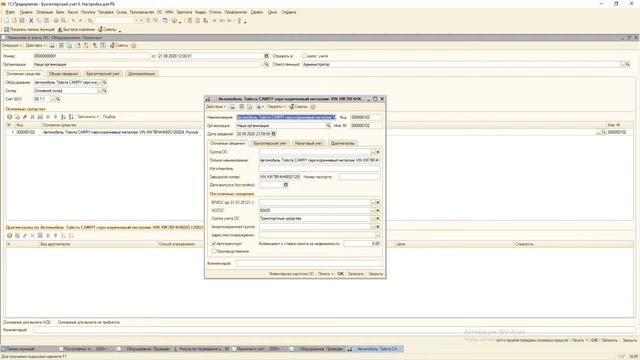Click green Add row icon in Основные средства table
Viewport: 640px width, 360px height.
(9, 117)
